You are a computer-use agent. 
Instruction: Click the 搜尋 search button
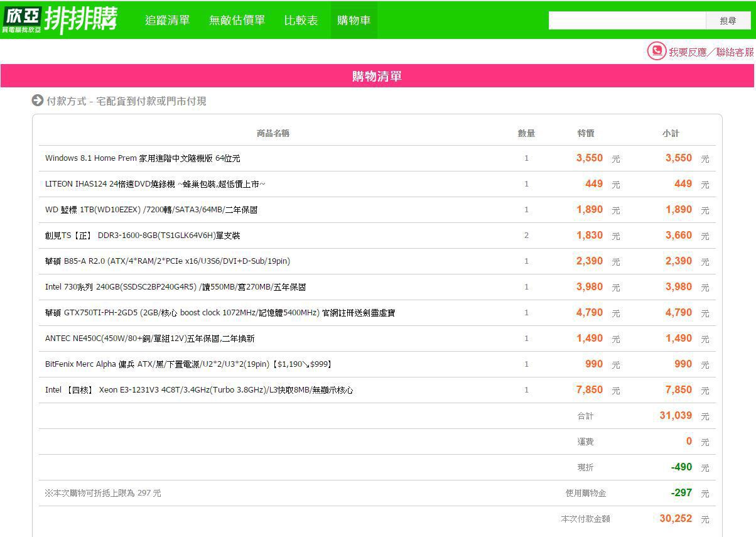(x=728, y=21)
